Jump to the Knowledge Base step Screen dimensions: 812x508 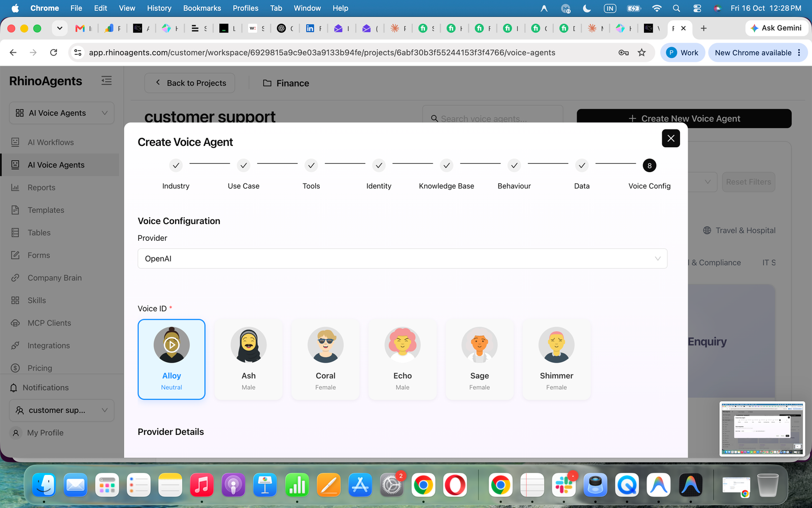pyautogui.click(x=447, y=166)
